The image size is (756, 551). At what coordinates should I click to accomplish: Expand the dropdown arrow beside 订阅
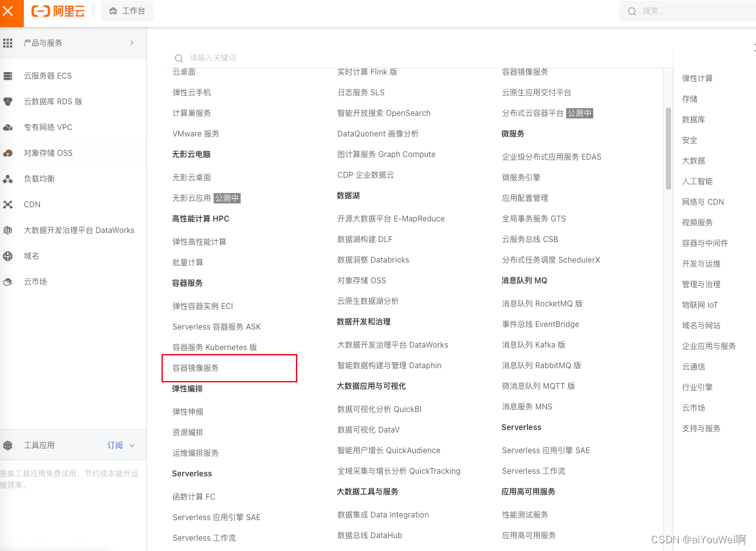point(132,445)
